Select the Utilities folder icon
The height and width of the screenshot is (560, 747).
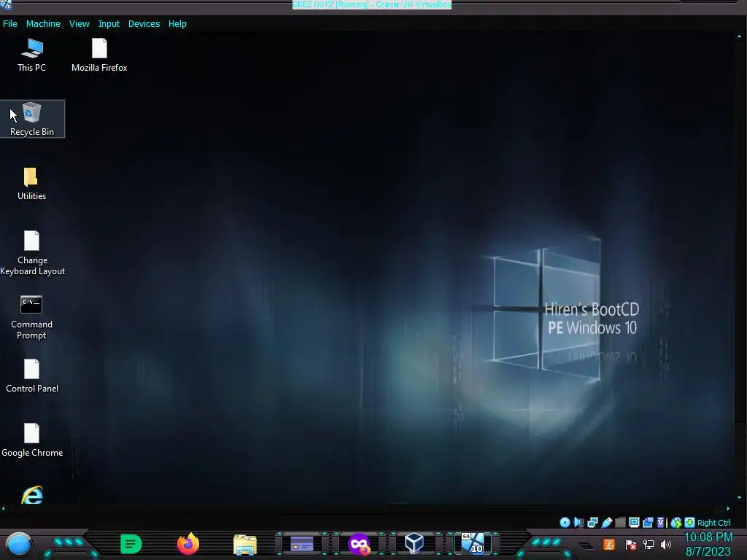click(x=31, y=184)
